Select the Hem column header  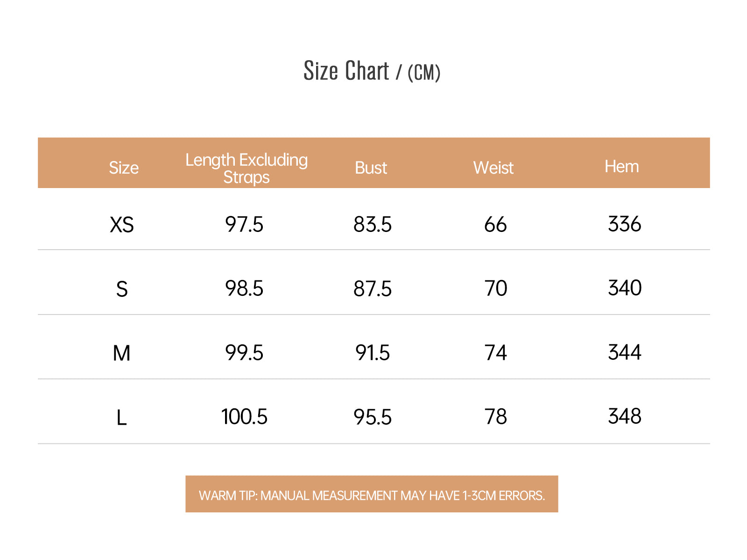(622, 166)
